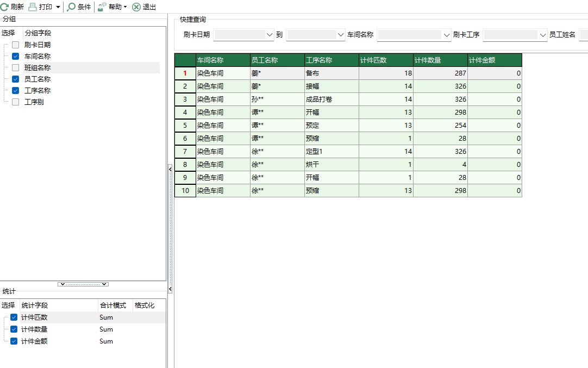Enable the 刷卡日期 grouping checkbox
The image size is (588, 368).
tap(15, 45)
